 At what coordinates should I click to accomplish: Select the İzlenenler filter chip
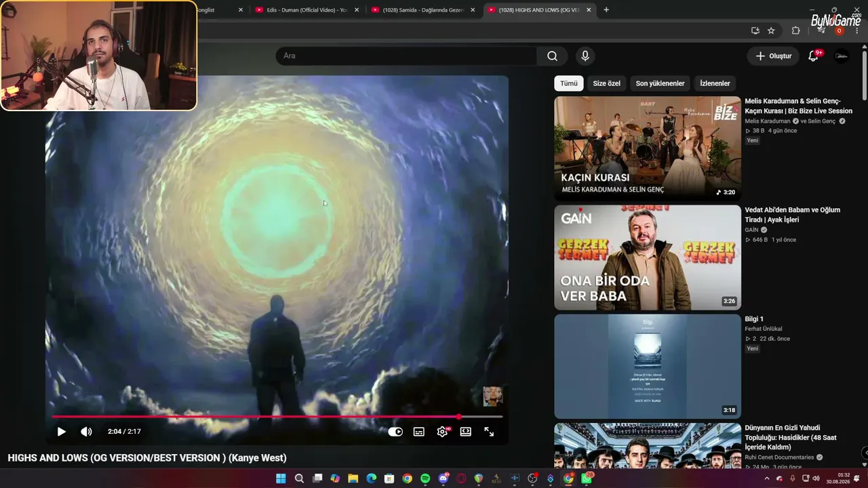[x=715, y=83]
